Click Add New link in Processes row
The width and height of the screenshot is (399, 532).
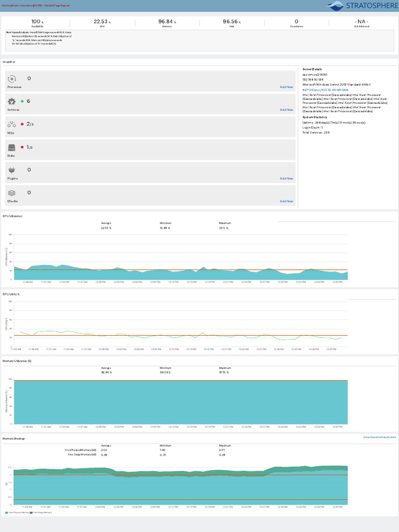click(x=286, y=87)
